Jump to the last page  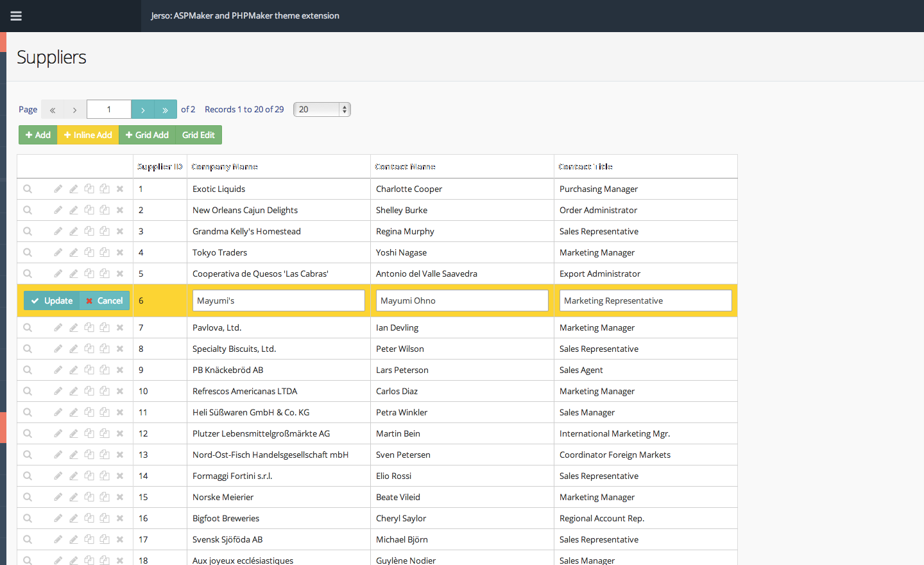pyautogui.click(x=166, y=109)
